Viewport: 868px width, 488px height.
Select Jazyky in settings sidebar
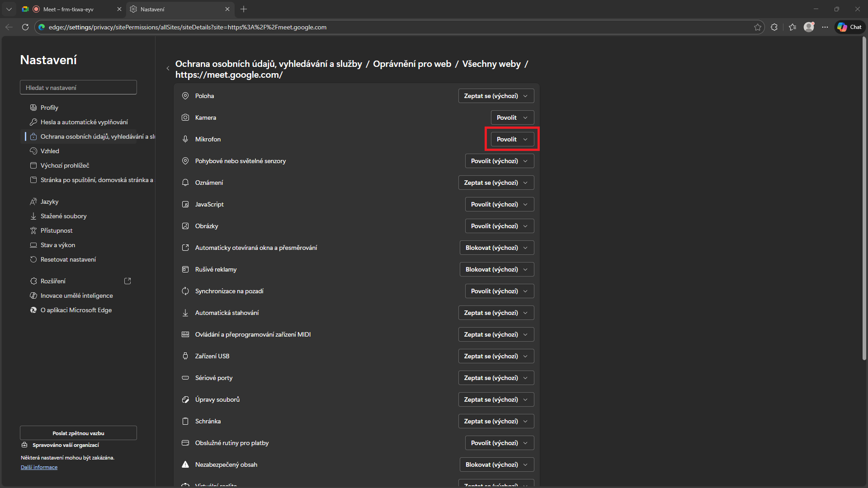(49, 202)
